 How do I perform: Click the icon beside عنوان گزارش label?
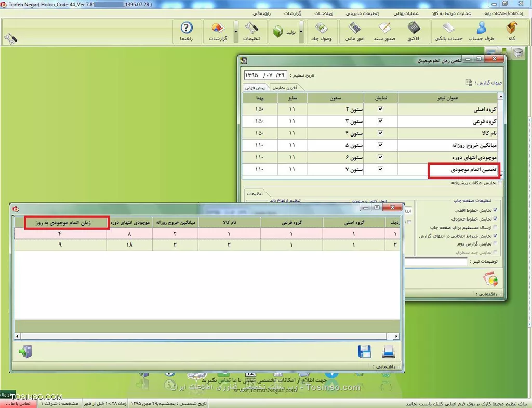tap(469, 83)
